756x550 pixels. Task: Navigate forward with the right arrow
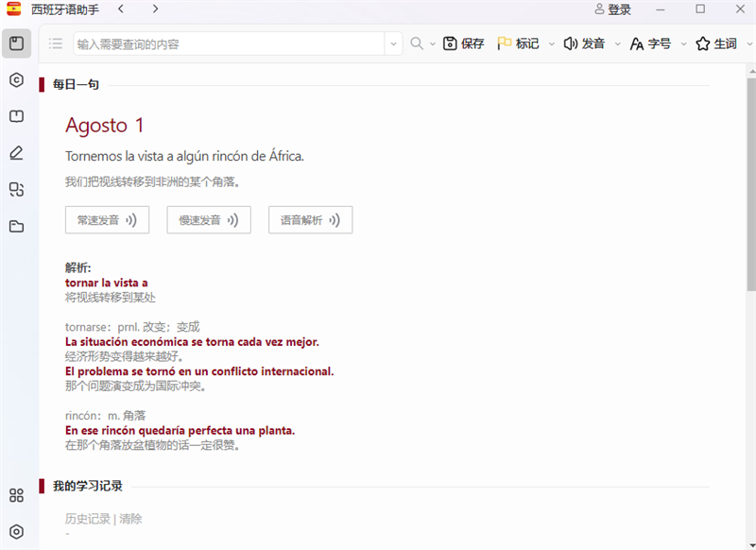click(x=155, y=9)
